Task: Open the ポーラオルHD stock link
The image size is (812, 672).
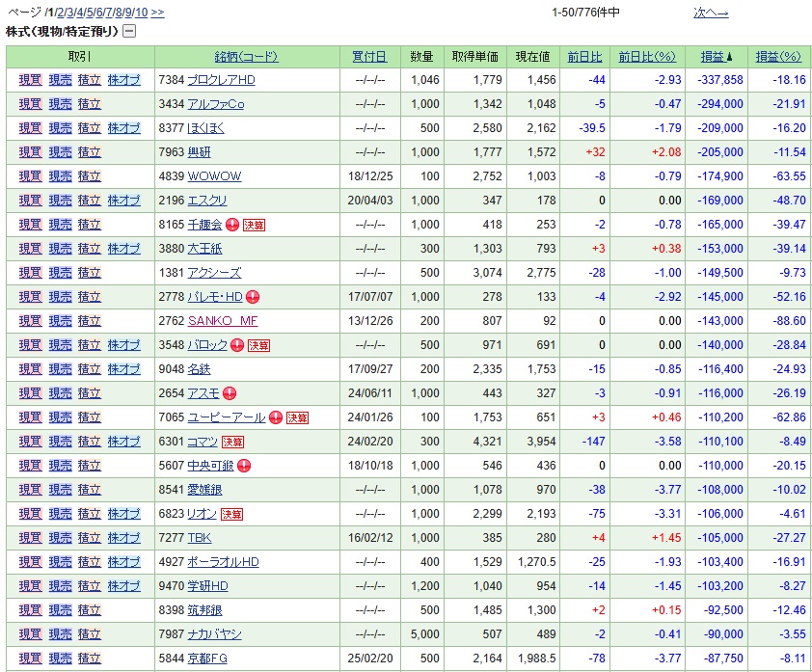Action: point(223,562)
